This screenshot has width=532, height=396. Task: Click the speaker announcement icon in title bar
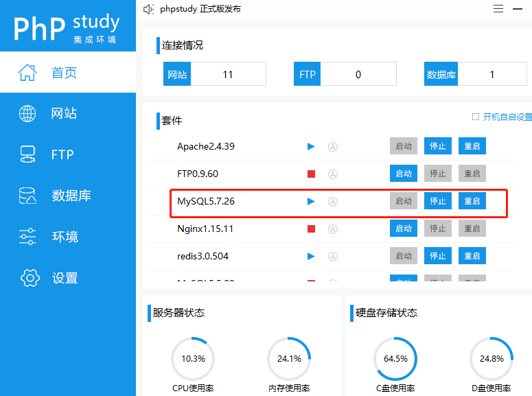pos(148,9)
